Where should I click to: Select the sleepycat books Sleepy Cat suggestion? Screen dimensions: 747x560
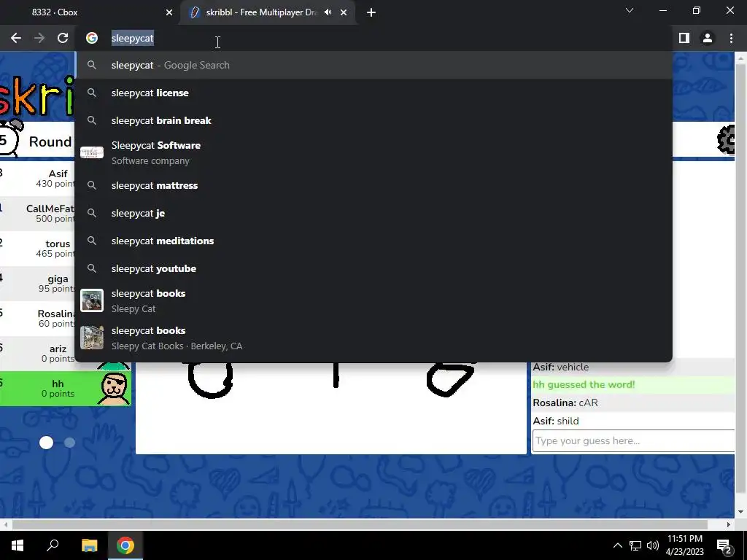click(373, 300)
